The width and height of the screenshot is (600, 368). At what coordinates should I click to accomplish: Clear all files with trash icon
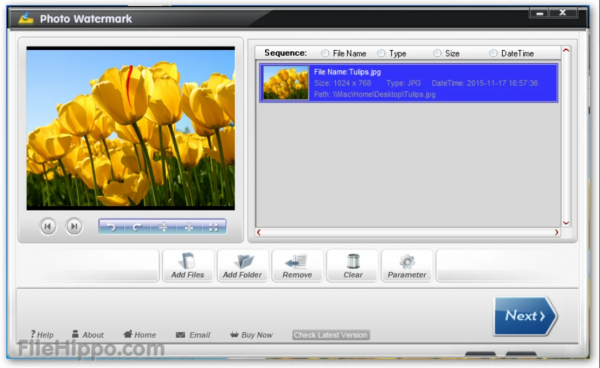[352, 266]
